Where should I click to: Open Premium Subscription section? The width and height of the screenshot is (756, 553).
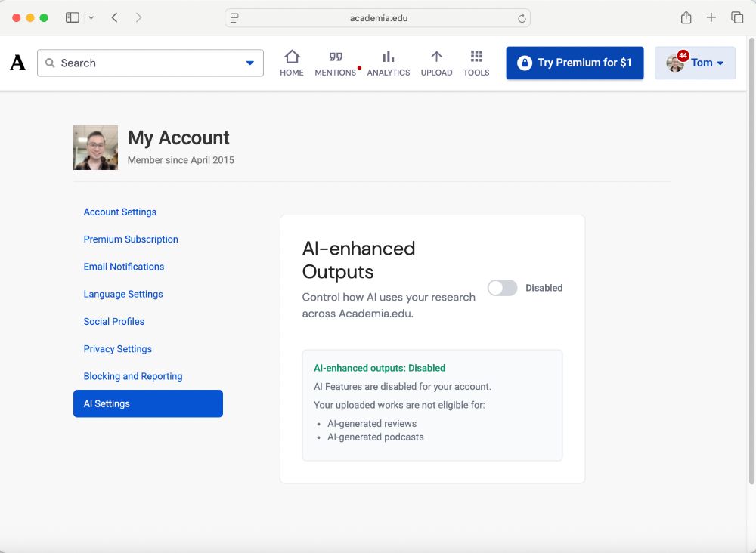click(x=131, y=239)
